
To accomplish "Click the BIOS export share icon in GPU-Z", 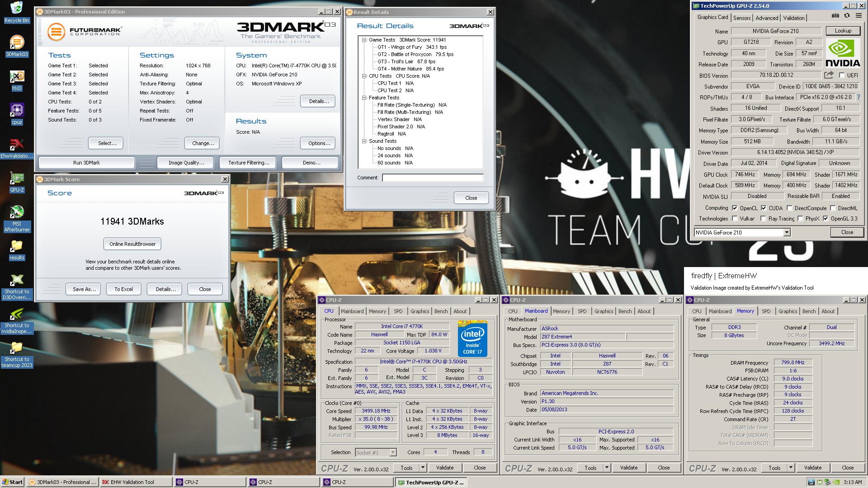I will coord(829,75).
